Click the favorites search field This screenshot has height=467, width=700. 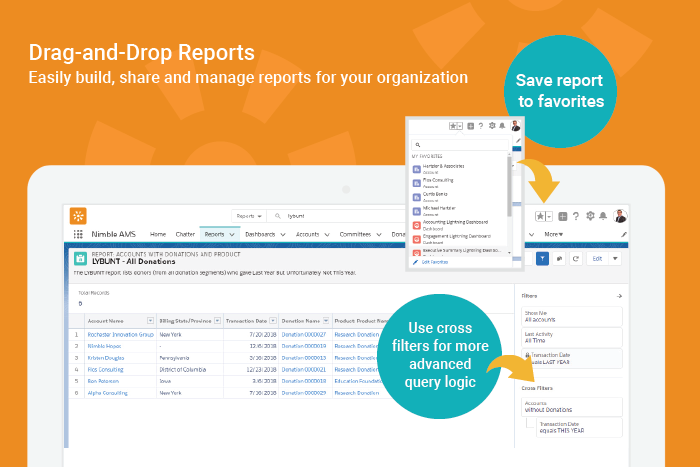click(x=460, y=145)
